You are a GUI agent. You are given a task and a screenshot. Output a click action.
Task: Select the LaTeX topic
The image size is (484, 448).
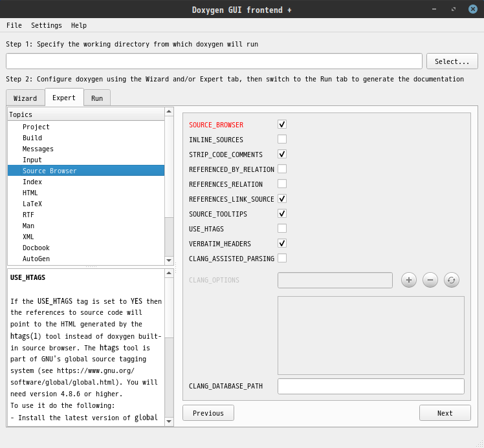[x=86, y=204]
